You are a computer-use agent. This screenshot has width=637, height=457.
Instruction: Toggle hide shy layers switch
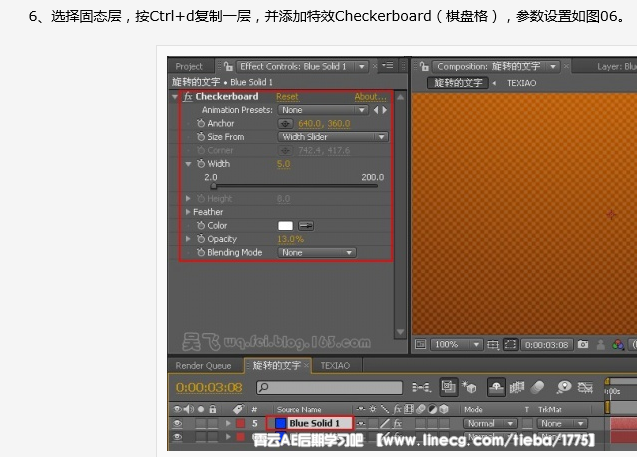click(496, 387)
